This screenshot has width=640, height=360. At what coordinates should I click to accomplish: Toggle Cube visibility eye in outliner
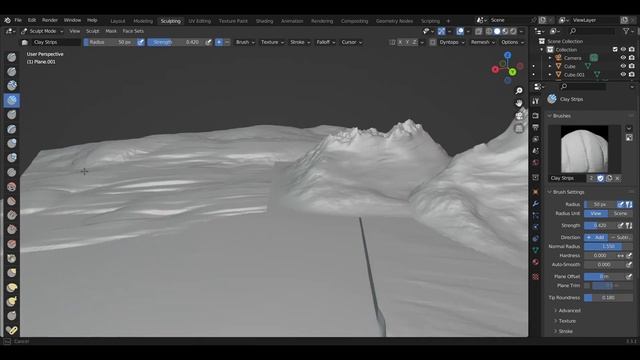623,66
